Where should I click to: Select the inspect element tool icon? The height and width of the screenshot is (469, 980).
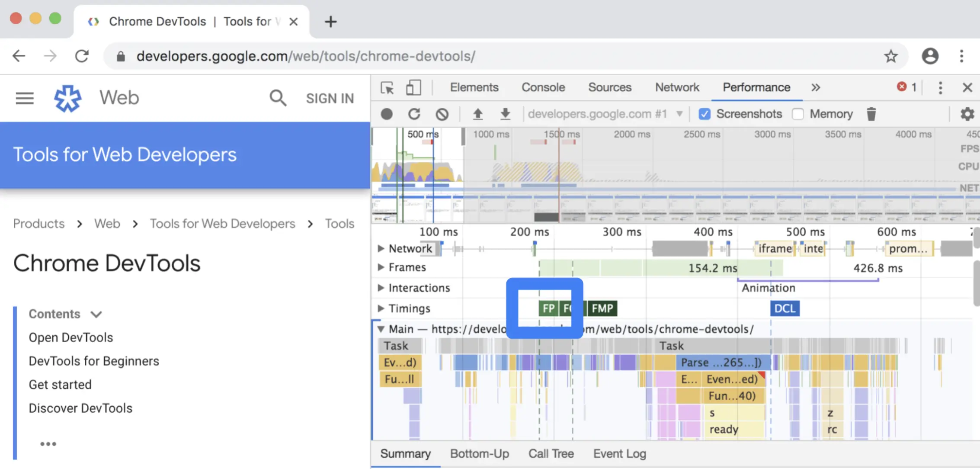click(387, 88)
